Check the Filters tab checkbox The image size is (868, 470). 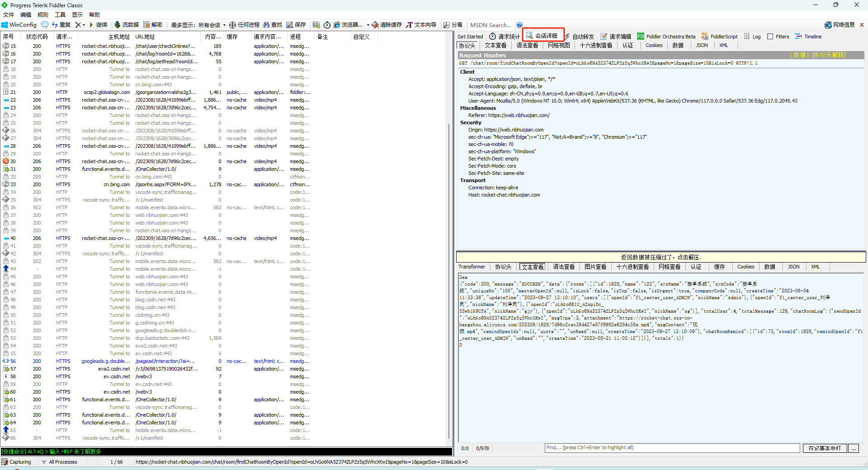(x=770, y=37)
